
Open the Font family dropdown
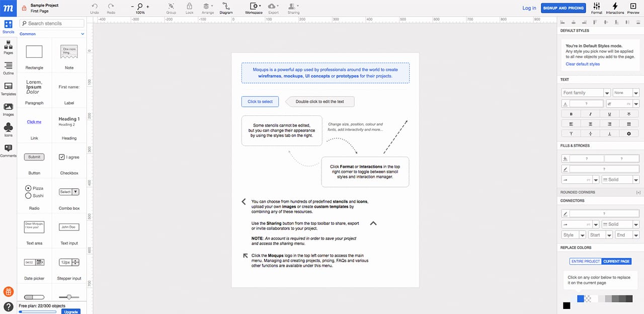[x=586, y=93]
